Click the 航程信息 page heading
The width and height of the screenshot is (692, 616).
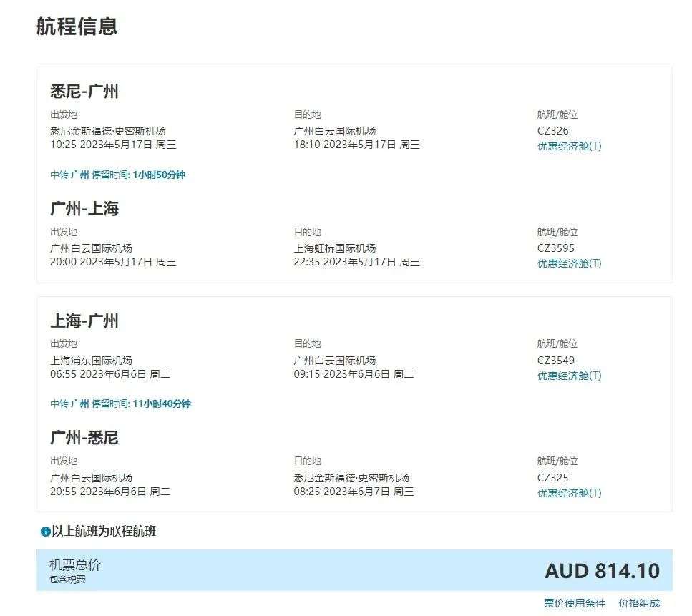coord(77,26)
